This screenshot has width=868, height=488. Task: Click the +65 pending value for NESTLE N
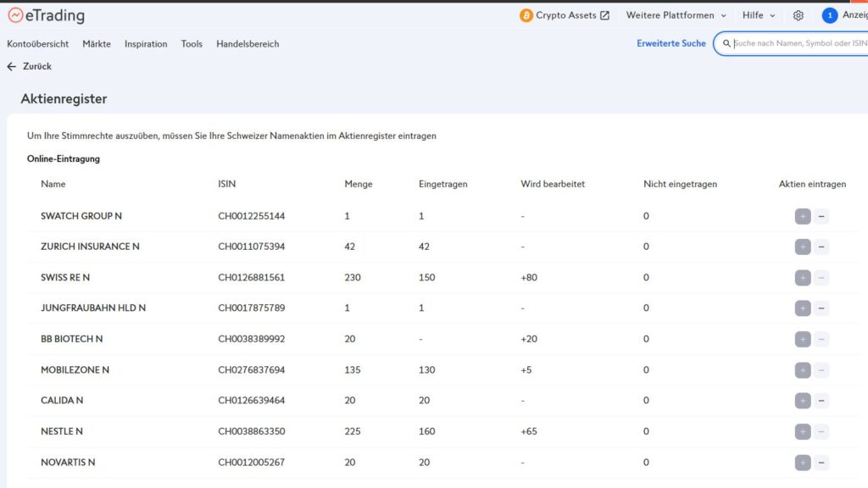529,431
